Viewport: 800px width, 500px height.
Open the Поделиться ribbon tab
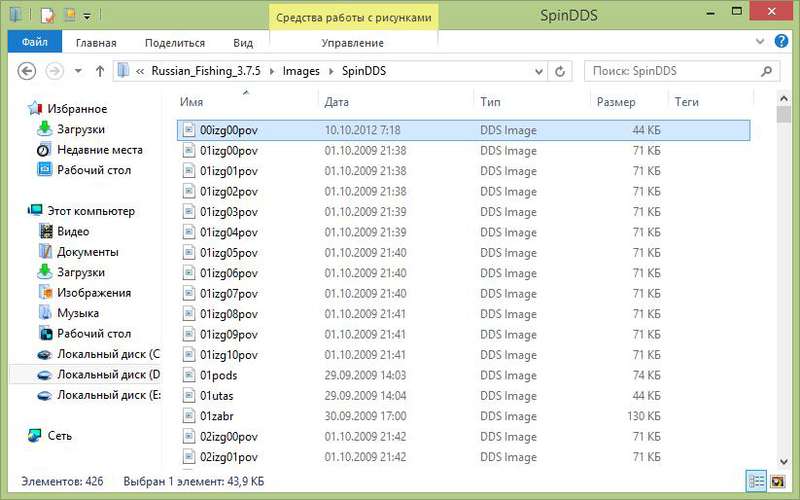point(174,43)
